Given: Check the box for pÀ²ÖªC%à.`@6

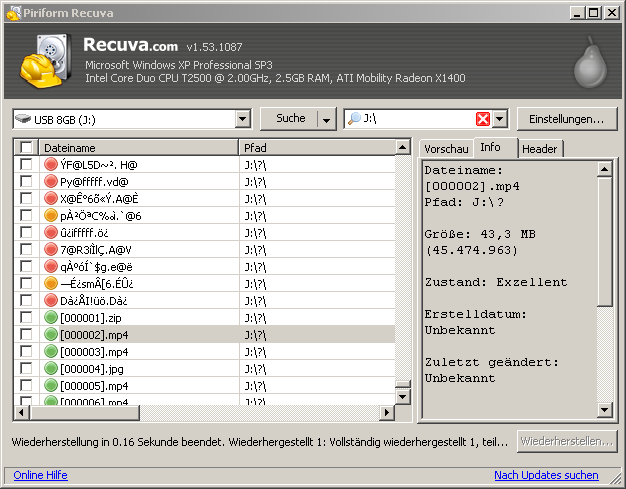Looking at the screenshot, I should pyautogui.click(x=26, y=215).
